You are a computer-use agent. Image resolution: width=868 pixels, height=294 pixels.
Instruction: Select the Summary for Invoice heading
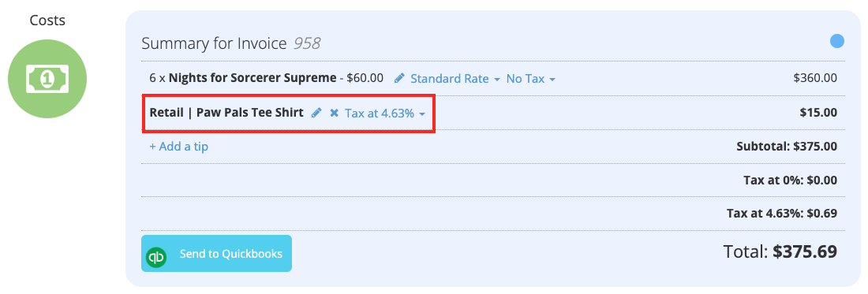point(214,43)
